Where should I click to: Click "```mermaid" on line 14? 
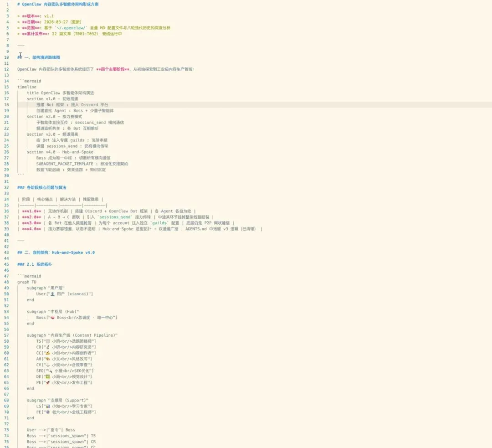pyautogui.click(x=29, y=81)
